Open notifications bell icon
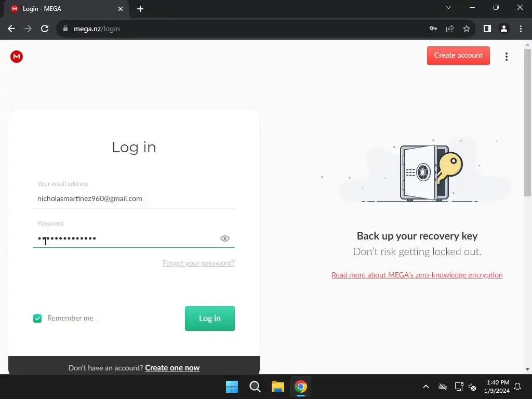The image size is (532, 399). [517, 387]
